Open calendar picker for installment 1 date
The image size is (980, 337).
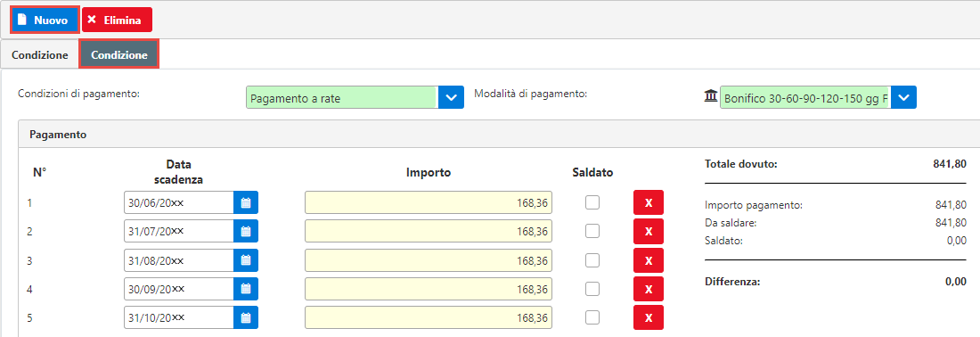point(246,202)
